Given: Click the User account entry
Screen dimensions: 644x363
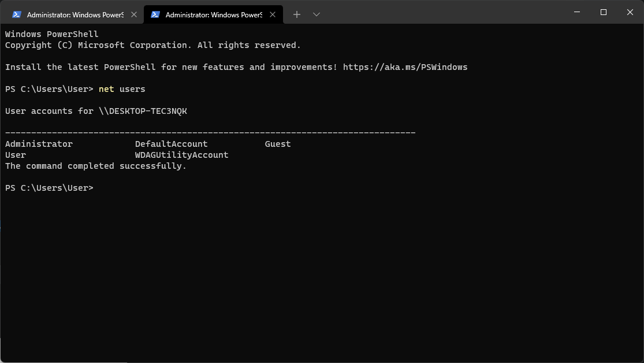Looking at the screenshot, I should tap(16, 155).
